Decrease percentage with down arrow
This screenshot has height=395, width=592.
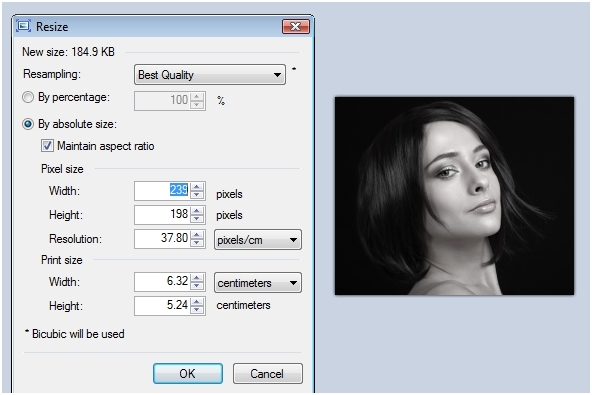197,105
